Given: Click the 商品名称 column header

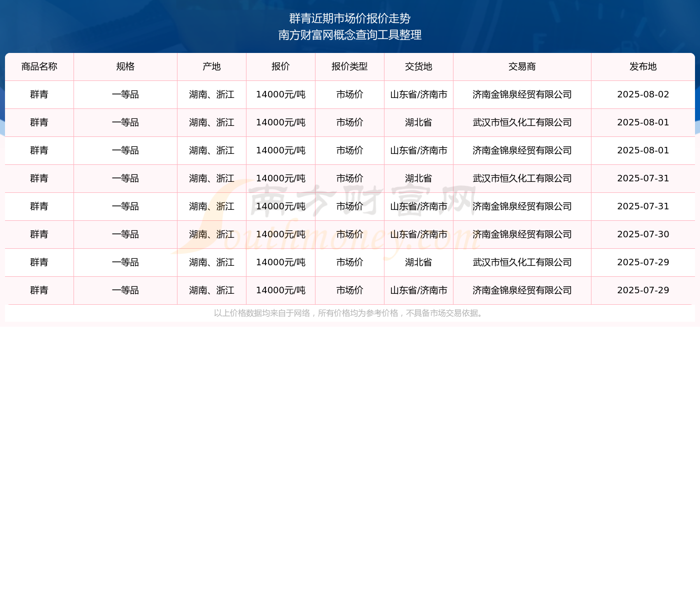Looking at the screenshot, I should point(39,67).
